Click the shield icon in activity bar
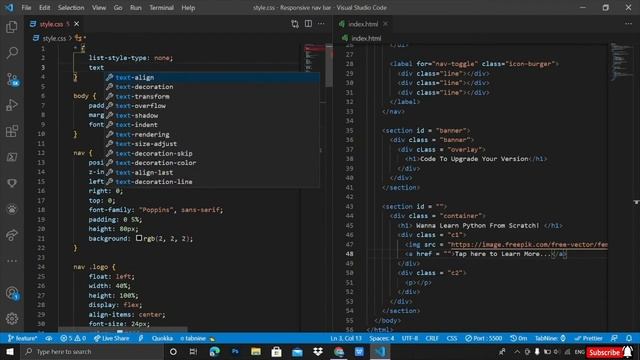 pos(12,183)
